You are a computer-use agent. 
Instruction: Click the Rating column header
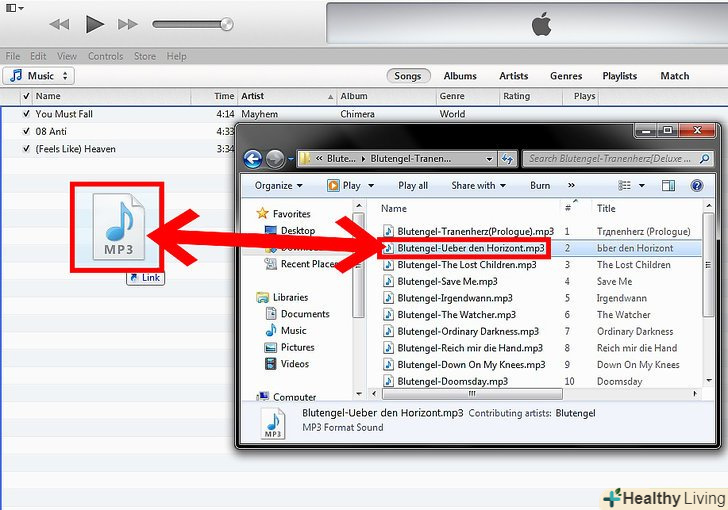tap(531, 96)
